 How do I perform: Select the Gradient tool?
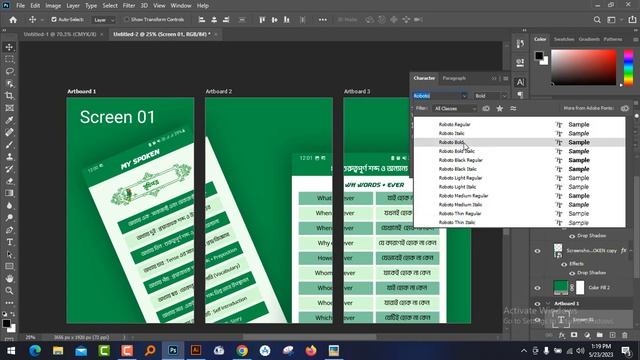9,193
